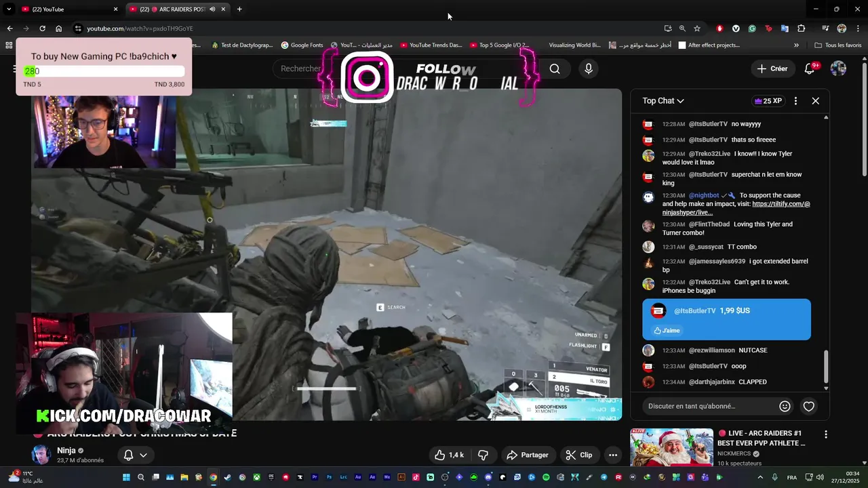
Task: Open the 'Visualizing World Bi...' bookmark
Action: pyautogui.click(x=574, y=45)
